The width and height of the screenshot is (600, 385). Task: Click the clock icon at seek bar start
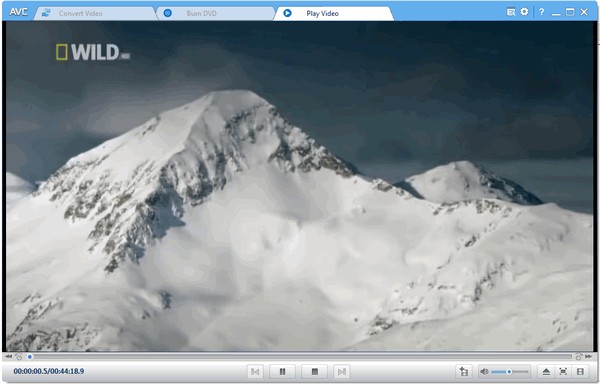click(18, 357)
